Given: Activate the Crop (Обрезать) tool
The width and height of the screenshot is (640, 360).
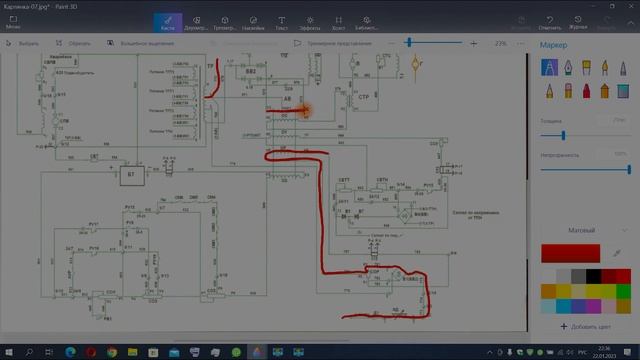Looking at the screenshot, I should point(73,43).
